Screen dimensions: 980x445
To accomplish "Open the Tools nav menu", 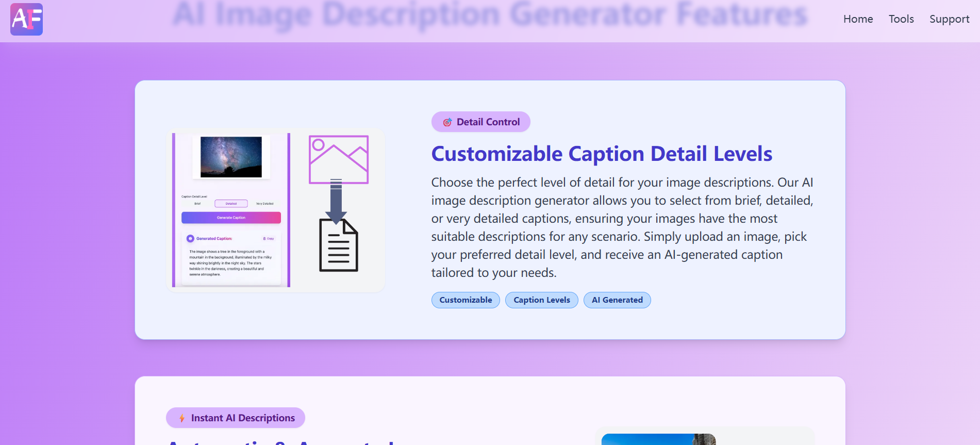I will pos(901,19).
